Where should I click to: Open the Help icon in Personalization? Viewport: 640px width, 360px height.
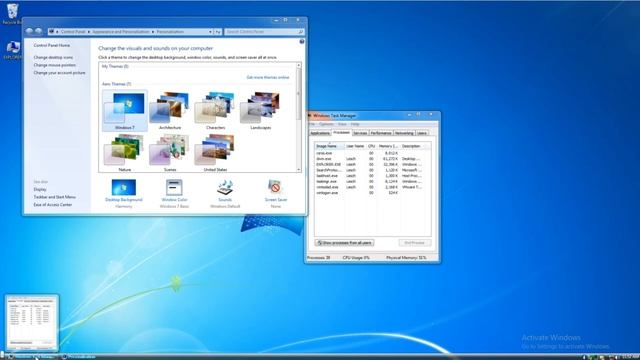(x=302, y=42)
